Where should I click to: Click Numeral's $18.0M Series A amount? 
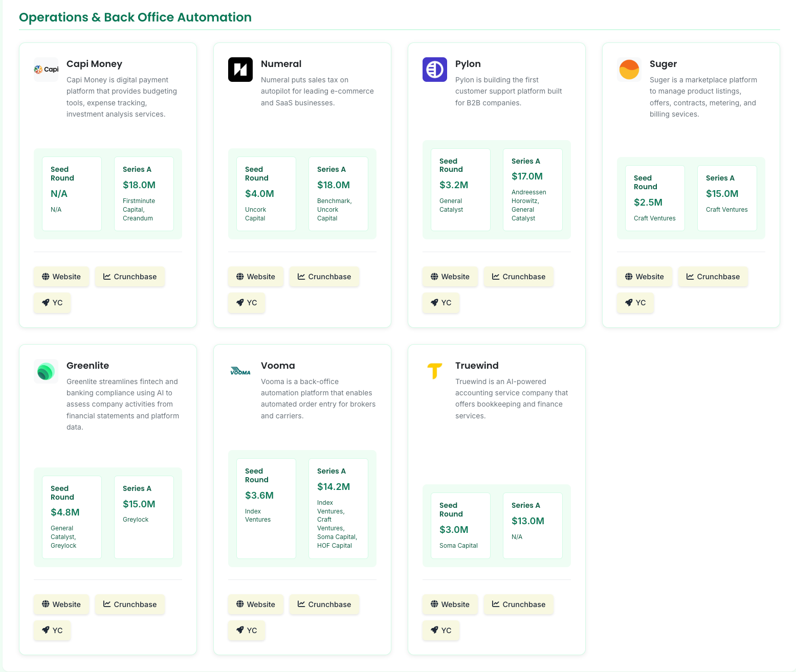pos(334,185)
